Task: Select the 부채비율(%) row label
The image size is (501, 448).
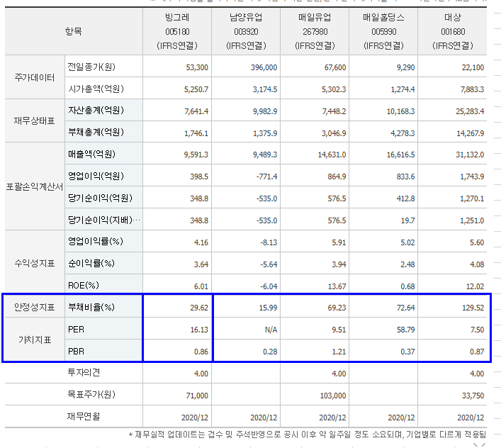Action: click(x=91, y=308)
